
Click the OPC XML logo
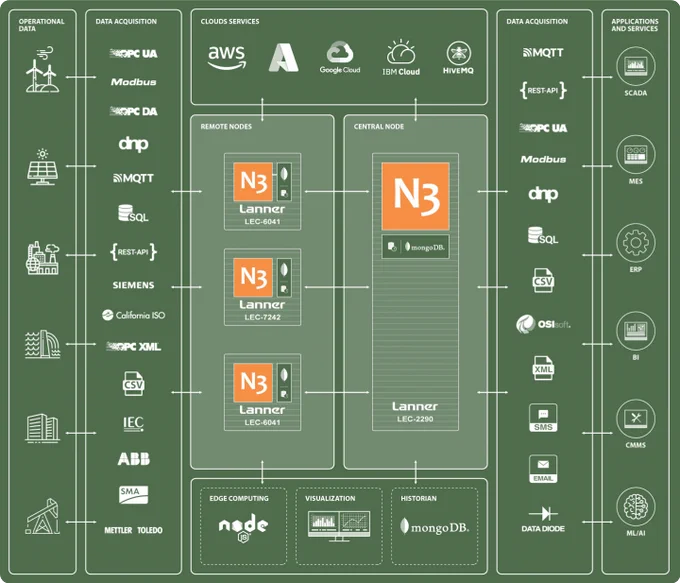(134, 347)
